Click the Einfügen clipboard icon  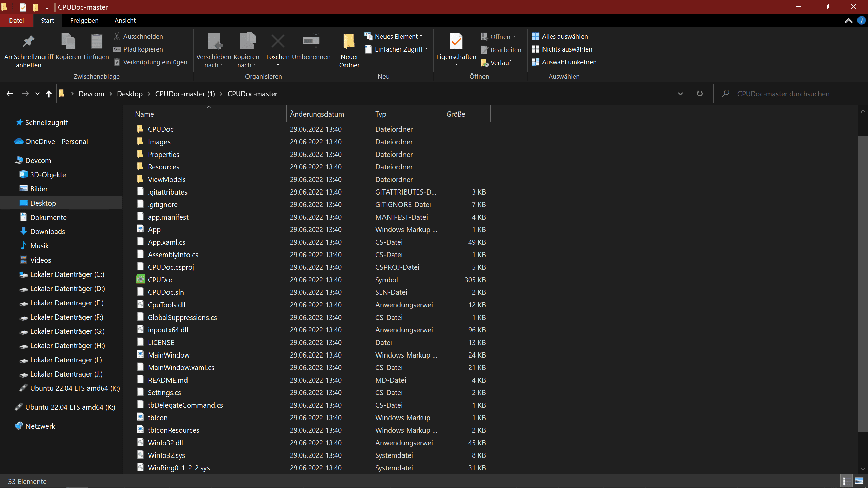[x=96, y=42]
